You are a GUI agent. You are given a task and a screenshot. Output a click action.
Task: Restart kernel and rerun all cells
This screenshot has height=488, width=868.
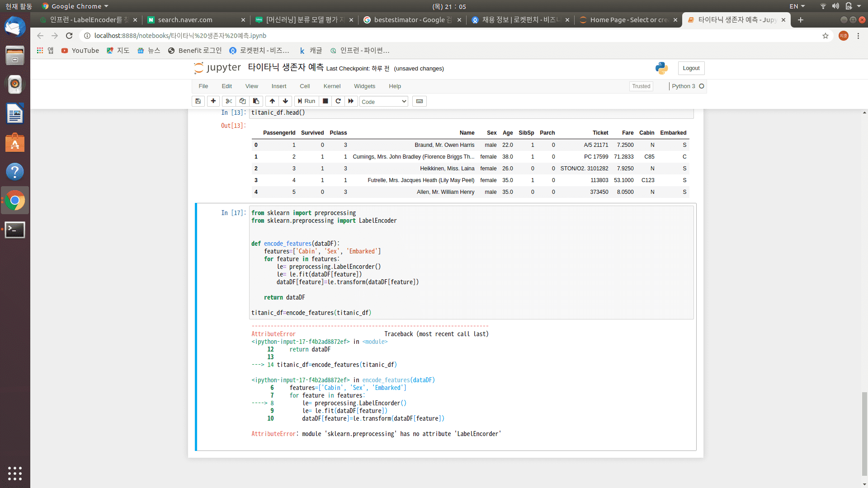pyautogui.click(x=351, y=101)
